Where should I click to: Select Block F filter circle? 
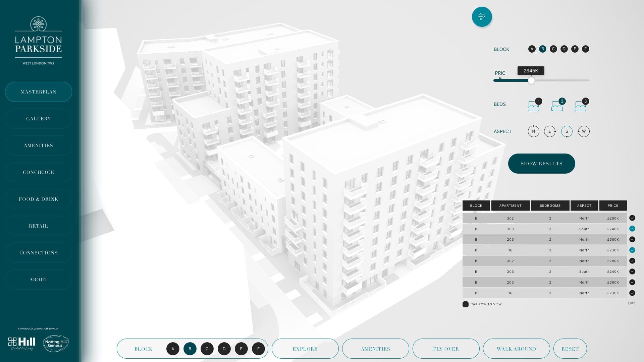(586, 49)
